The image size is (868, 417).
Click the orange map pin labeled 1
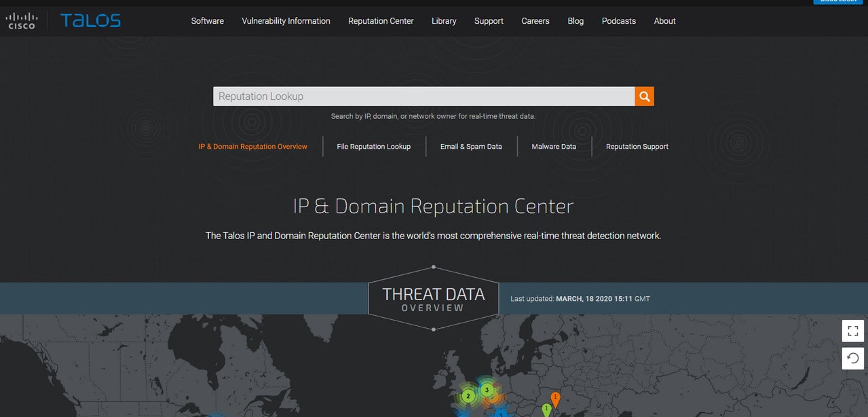(x=555, y=399)
